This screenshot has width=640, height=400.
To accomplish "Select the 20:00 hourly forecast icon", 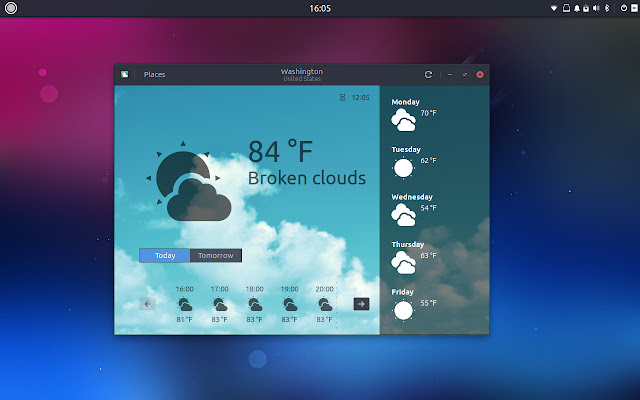I will [x=325, y=304].
